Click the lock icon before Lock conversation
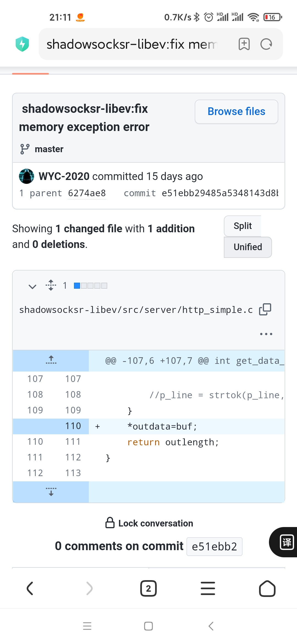 [x=110, y=522]
